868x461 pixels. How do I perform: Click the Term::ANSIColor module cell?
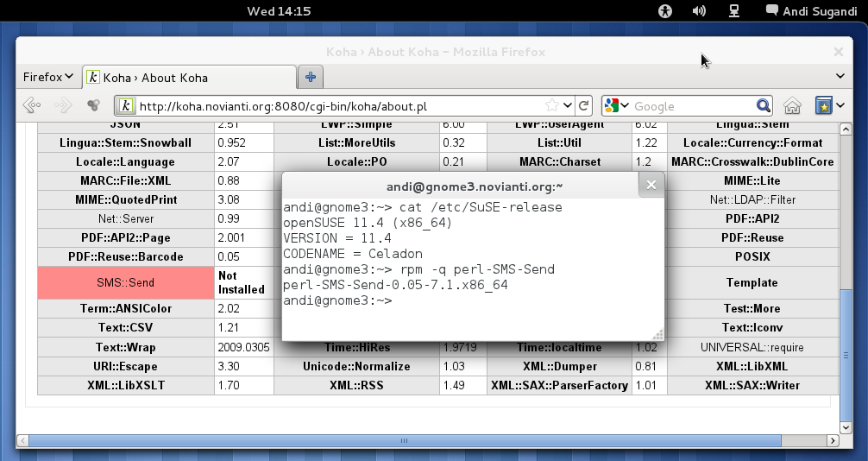coord(126,308)
